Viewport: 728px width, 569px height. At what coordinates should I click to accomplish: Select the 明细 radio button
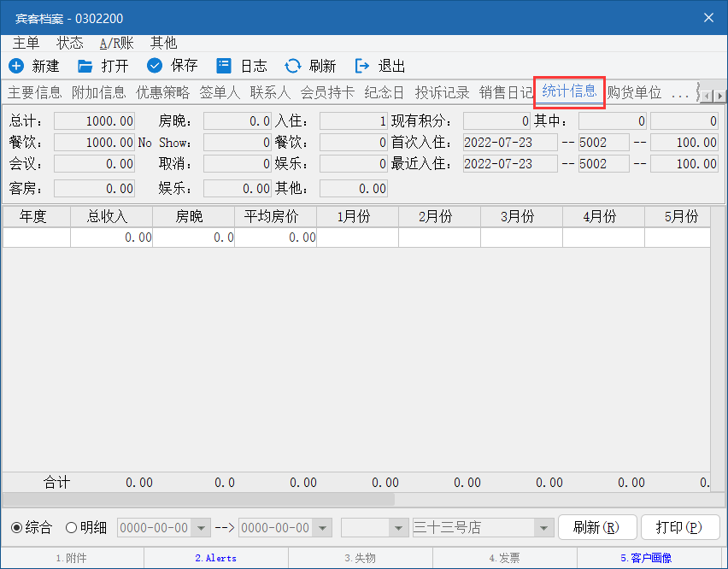[x=71, y=528]
